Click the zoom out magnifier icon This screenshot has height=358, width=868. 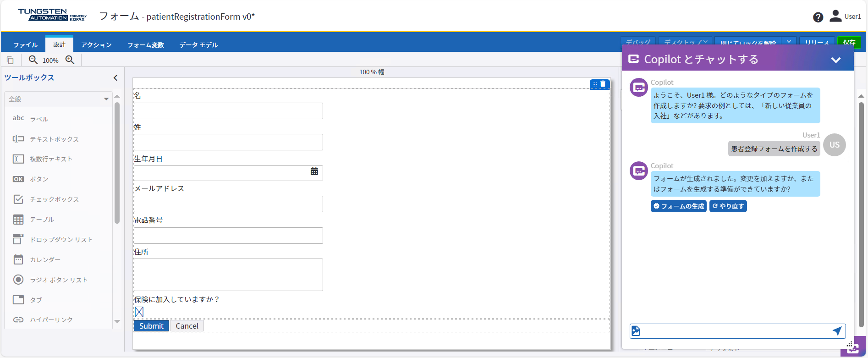point(33,60)
